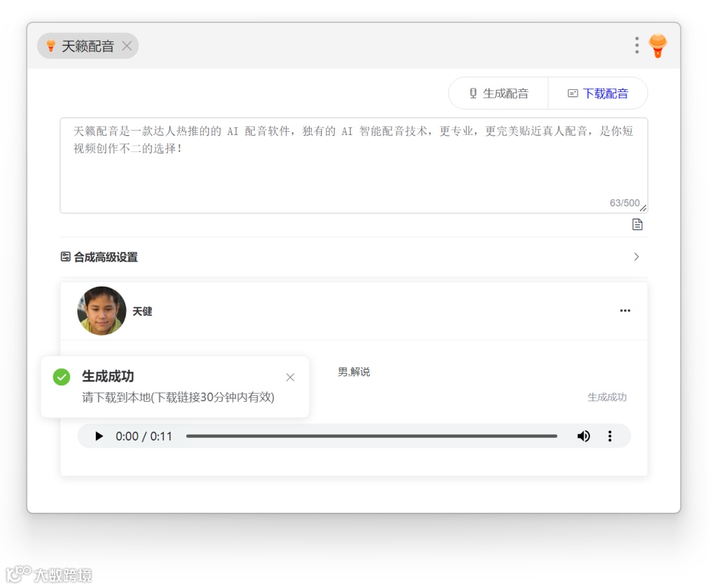
Task: Click the document icon below the text box
Action: click(637, 224)
